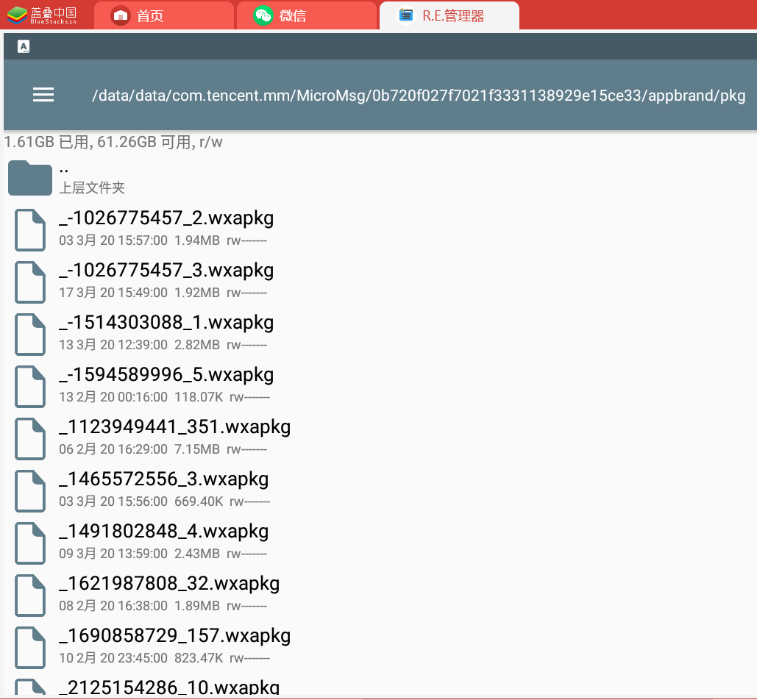Click file icon of _1123949441_351.wxapkg
This screenshot has height=700, width=757.
[30, 439]
